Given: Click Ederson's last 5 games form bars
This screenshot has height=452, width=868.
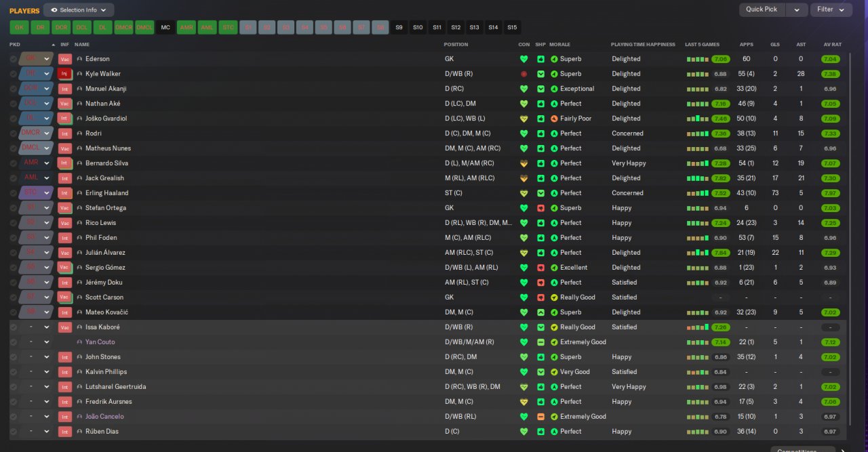Looking at the screenshot, I should (x=697, y=59).
